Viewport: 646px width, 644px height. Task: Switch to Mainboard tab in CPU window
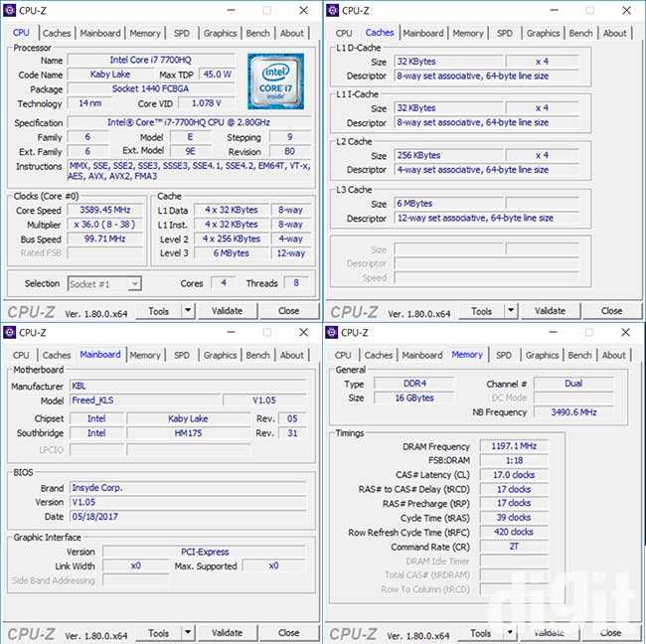click(x=100, y=33)
